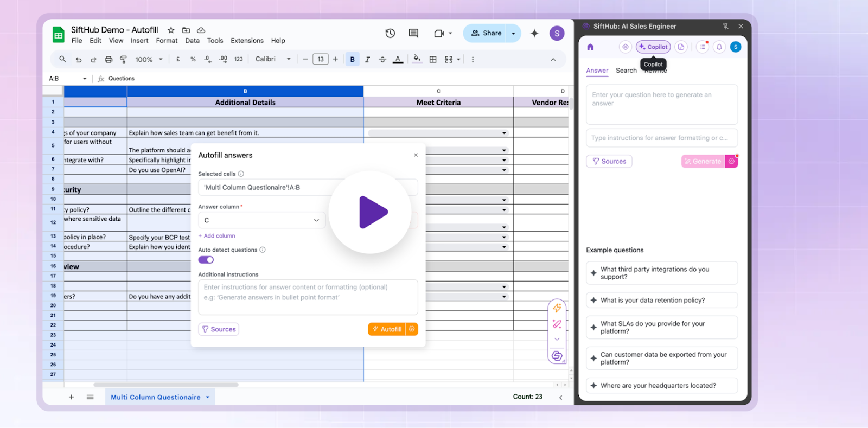
Task: Undo the last action
Action: 79,60
